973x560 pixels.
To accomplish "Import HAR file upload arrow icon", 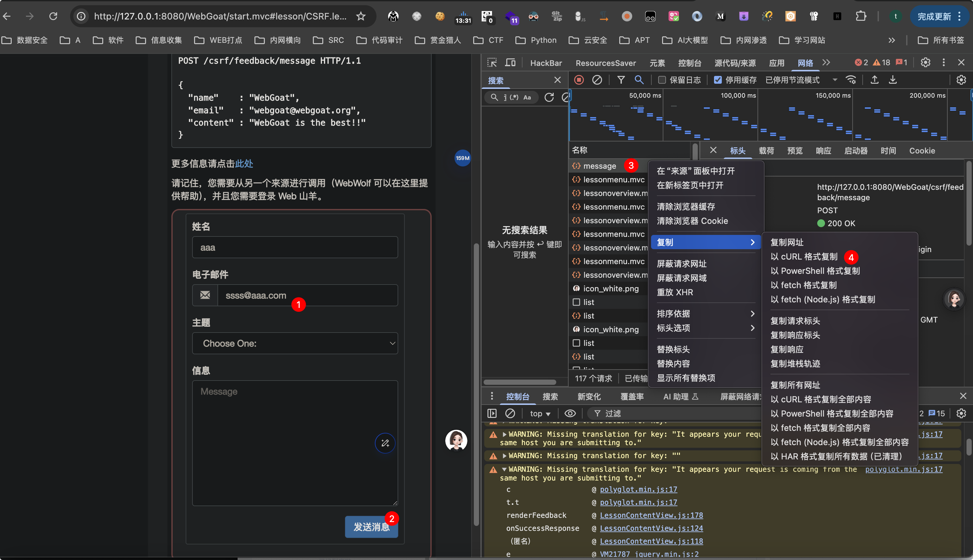I will [x=874, y=79].
